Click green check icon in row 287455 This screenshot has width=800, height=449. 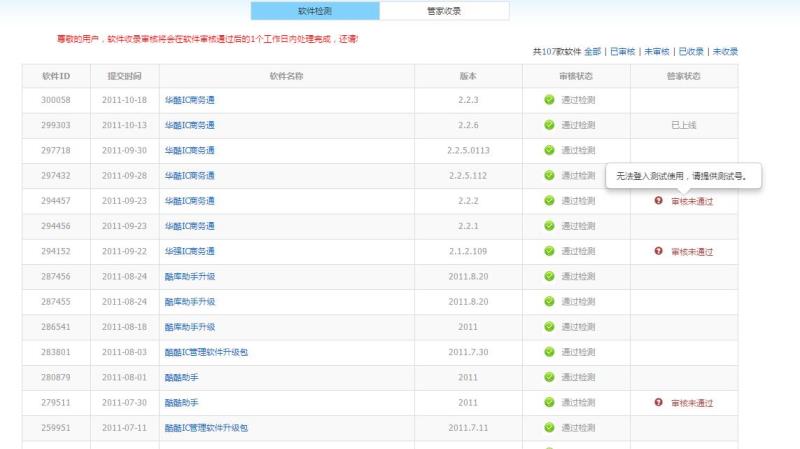click(x=549, y=302)
